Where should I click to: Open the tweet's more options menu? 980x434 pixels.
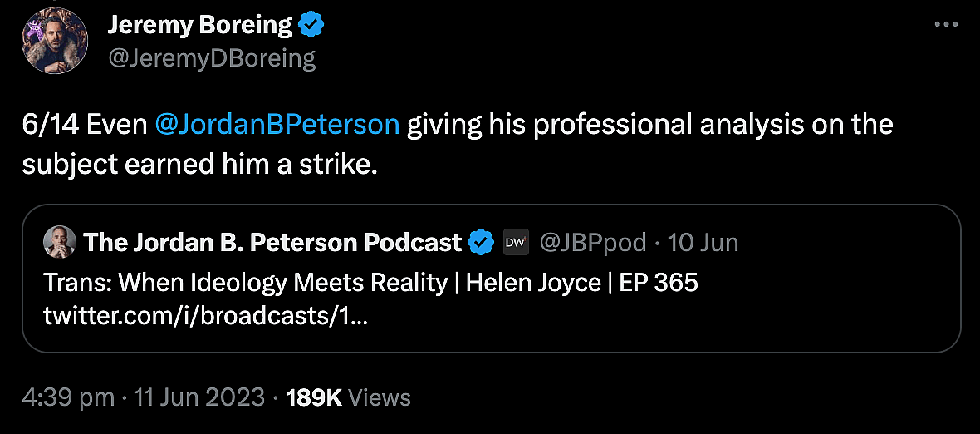[x=946, y=25]
